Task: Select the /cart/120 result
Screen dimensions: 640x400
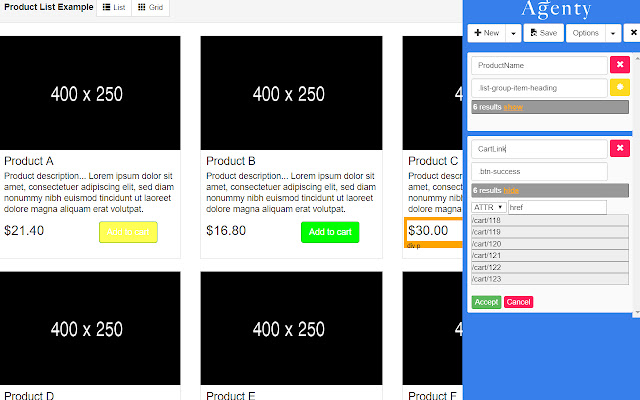Action: [550, 244]
